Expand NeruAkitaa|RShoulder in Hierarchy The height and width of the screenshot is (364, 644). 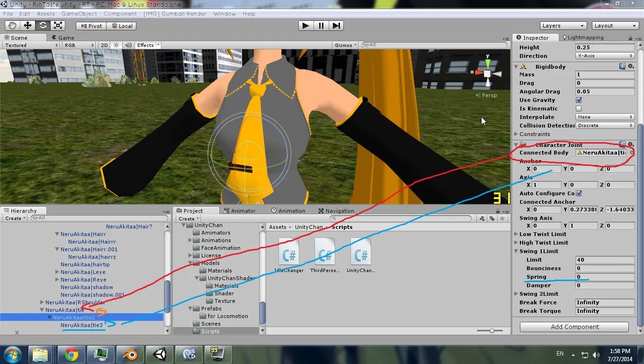(42, 302)
